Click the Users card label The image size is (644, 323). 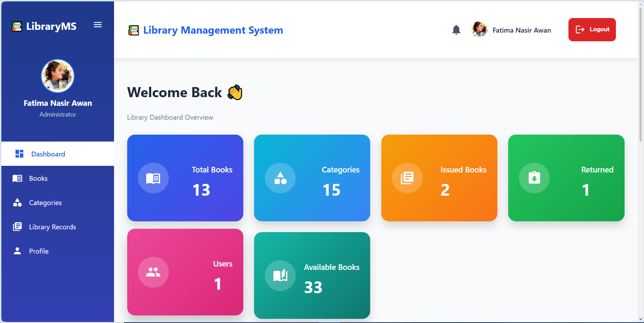(223, 264)
